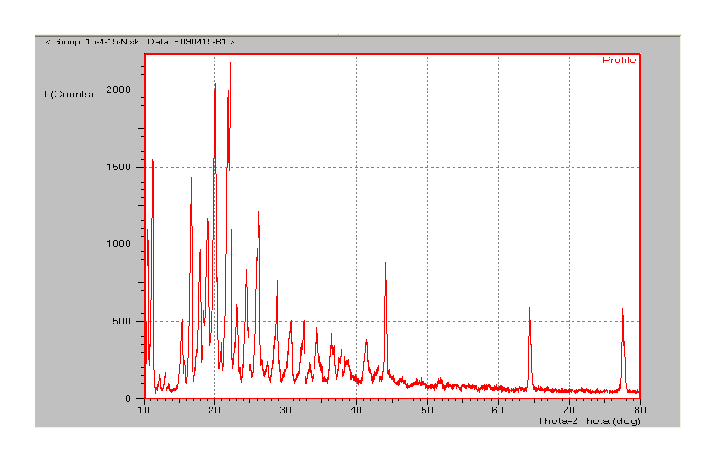Click the peak tip near 11 degrees
Viewport: 710px width, 460px height.
pos(152,160)
